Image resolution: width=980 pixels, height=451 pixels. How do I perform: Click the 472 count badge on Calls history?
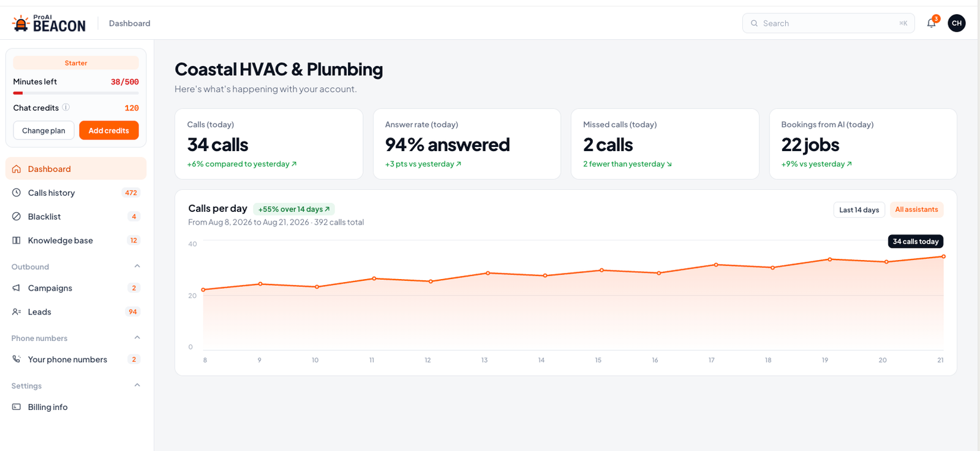pos(131,193)
